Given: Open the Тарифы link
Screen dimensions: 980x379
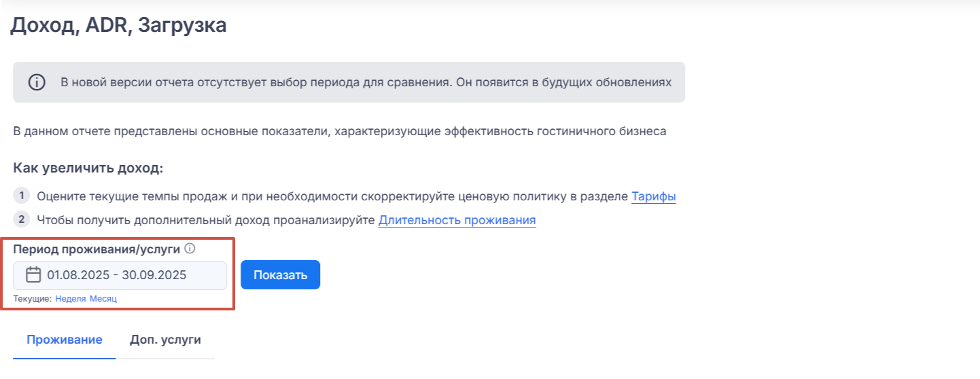Looking at the screenshot, I should coord(653,197).
